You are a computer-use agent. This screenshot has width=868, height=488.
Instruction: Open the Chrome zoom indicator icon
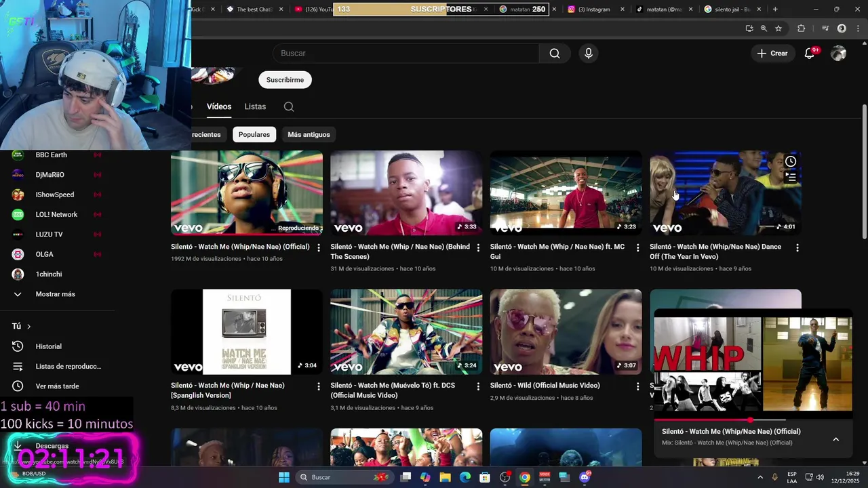(x=764, y=28)
